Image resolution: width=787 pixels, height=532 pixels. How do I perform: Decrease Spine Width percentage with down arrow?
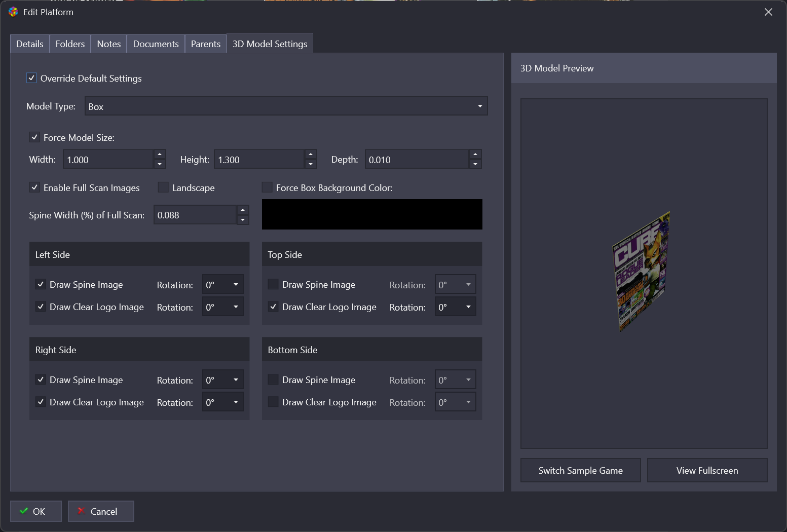pos(243,220)
